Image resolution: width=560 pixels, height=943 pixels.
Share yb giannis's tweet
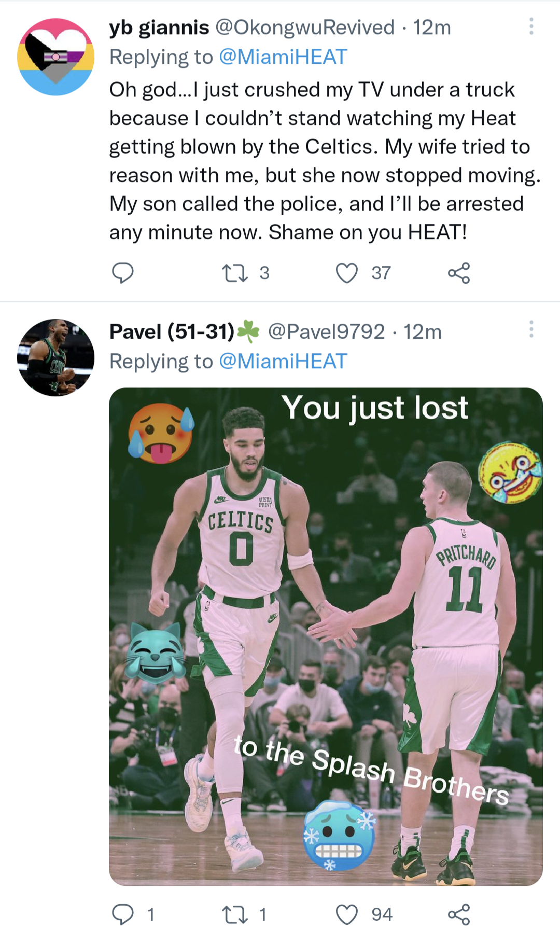coord(459,273)
